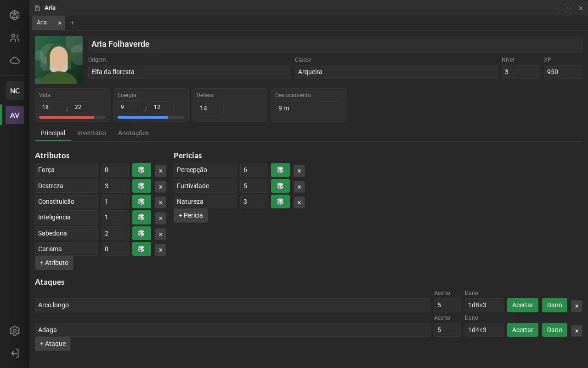Open the people icon in sidebar
The height and width of the screenshot is (368, 588).
(15, 38)
